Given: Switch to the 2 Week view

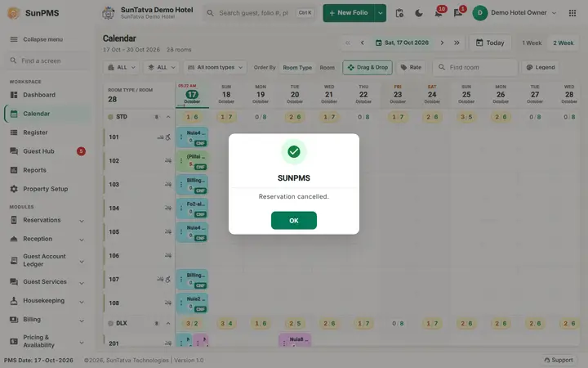Looking at the screenshot, I should tap(563, 43).
